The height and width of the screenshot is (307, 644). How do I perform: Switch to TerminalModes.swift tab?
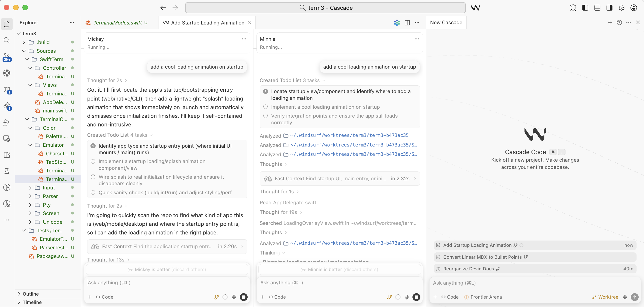click(117, 23)
